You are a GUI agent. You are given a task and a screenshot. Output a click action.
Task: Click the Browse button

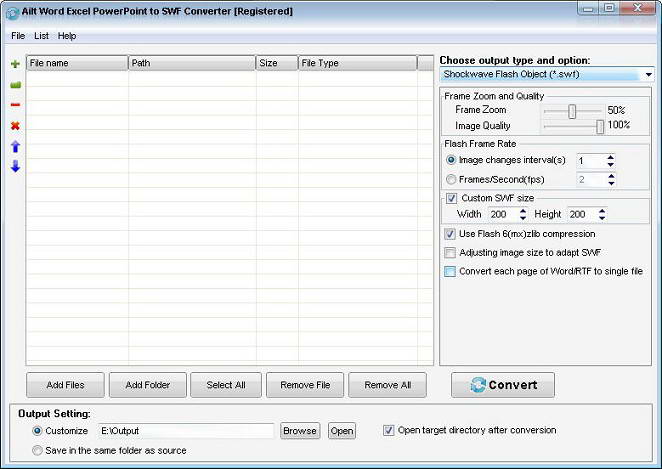pyautogui.click(x=300, y=431)
